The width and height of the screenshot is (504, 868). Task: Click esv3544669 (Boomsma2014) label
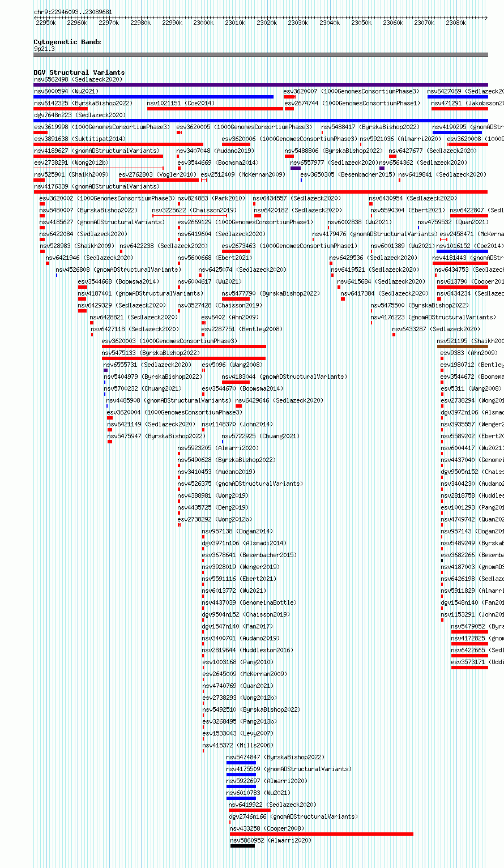(218, 163)
